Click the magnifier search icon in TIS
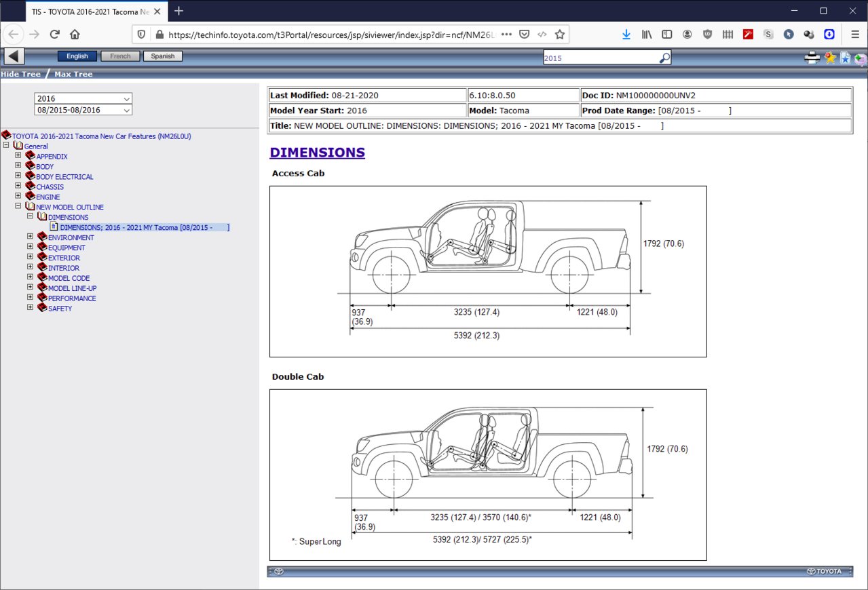868x590 pixels. [x=665, y=58]
